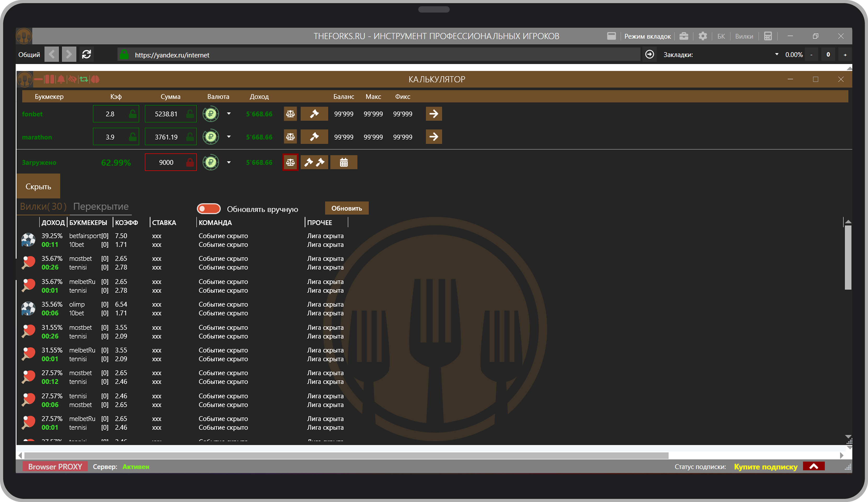Switch to the Перекрытие tab
The width and height of the screenshot is (868, 502).
(x=101, y=206)
